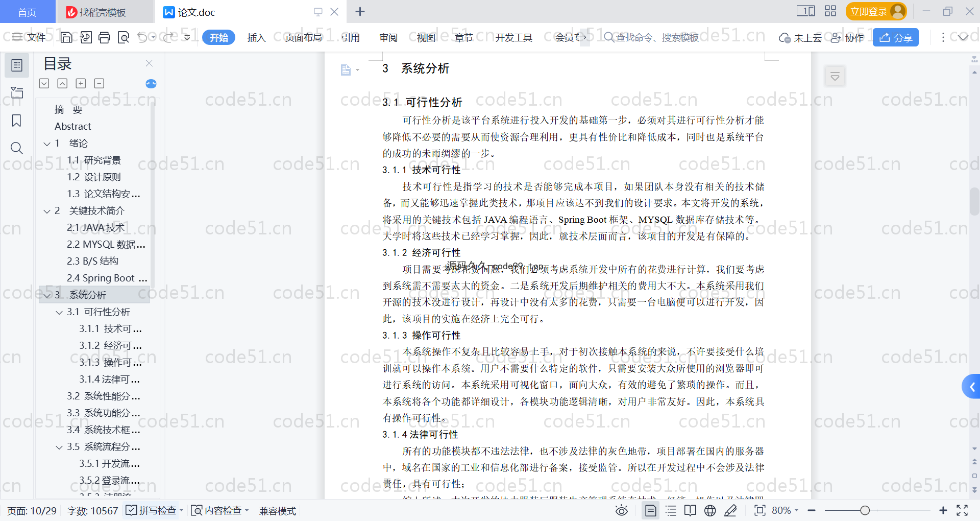Select the 引用 ribbon tab
Screen dimensions: 980x521
tap(351, 37)
